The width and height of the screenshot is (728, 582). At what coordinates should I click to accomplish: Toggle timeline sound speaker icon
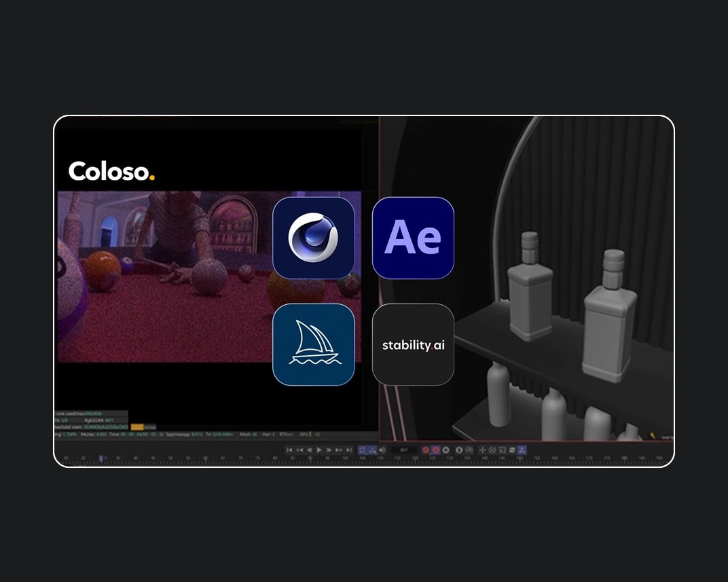382,450
